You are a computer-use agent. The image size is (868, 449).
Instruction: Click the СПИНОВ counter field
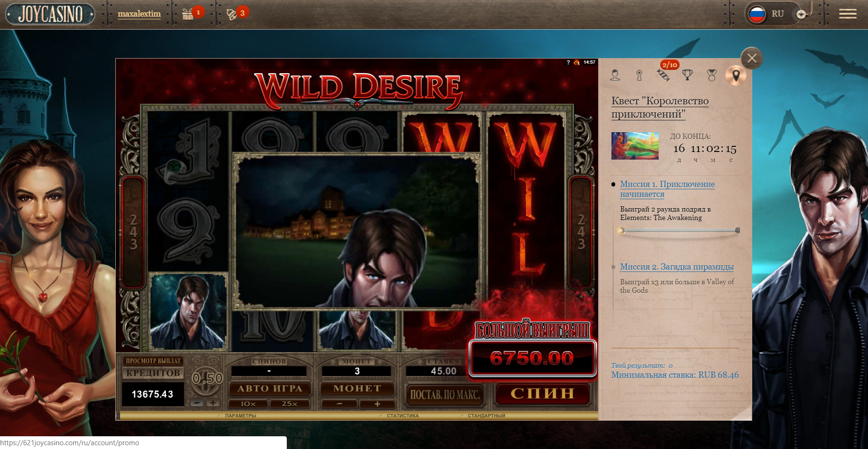point(269,371)
